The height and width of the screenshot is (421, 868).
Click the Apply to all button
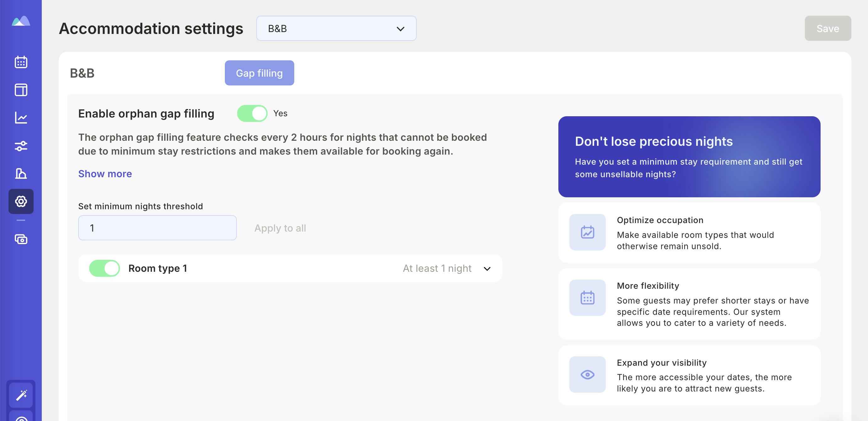(279, 228)
